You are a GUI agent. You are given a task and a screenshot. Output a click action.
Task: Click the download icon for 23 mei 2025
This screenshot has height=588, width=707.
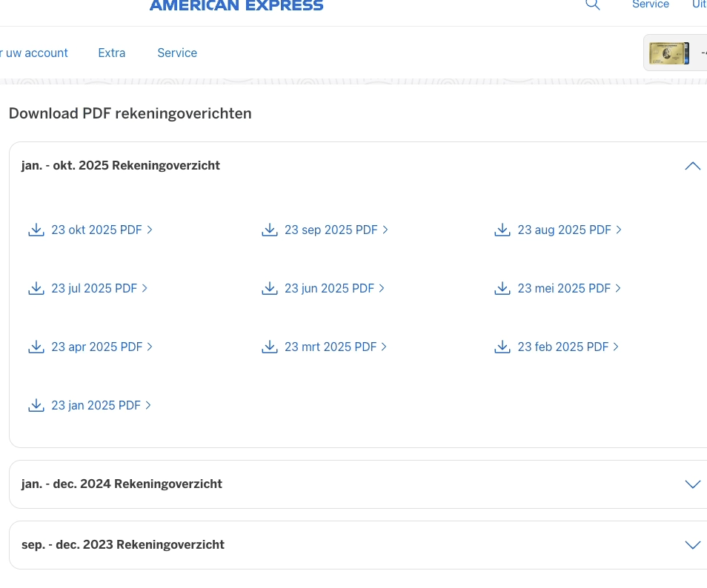(502, 288)
